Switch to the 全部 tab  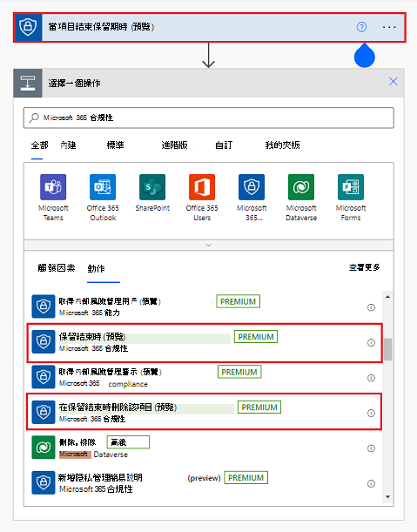click(x=40, y=145)
